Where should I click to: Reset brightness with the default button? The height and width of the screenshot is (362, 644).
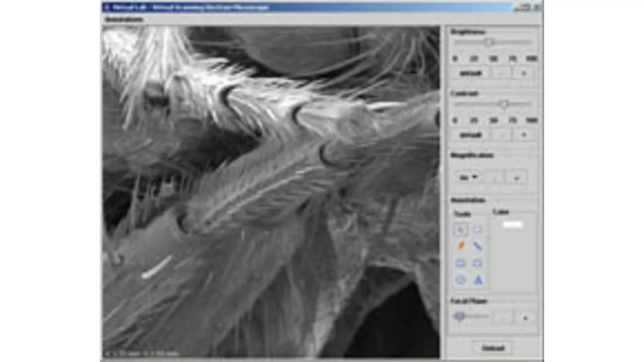[470, 72]
